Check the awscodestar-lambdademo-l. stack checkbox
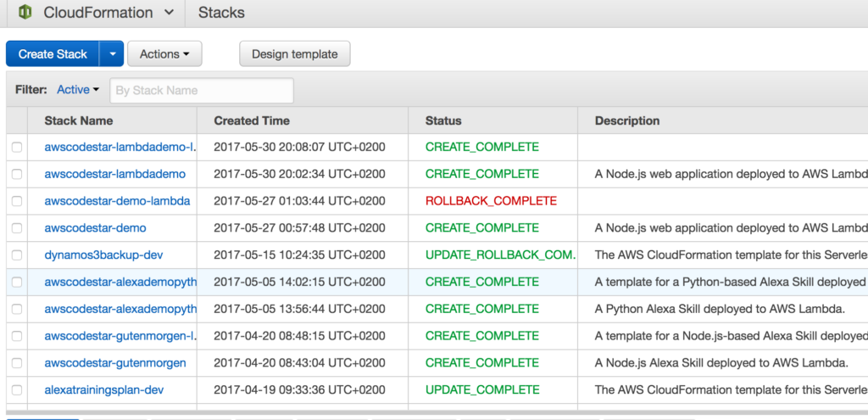 (x=17, y=147)
